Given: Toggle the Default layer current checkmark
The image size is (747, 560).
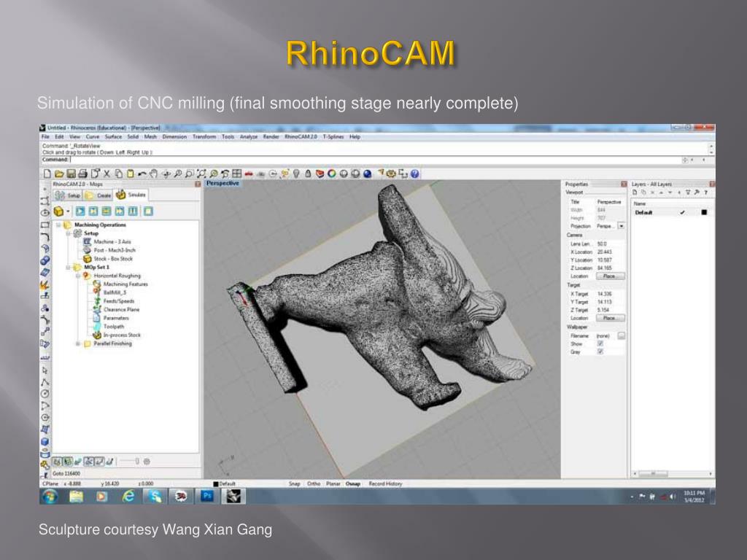Looking at the screenshot, I should click(x=682, y=212).
